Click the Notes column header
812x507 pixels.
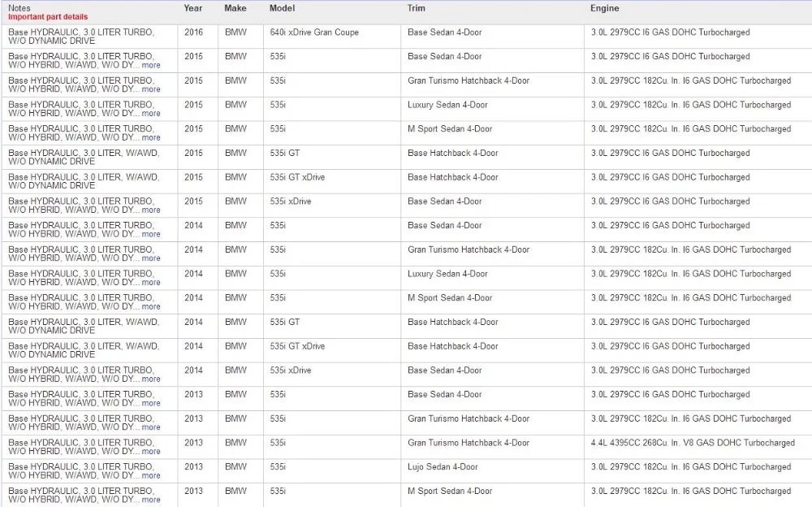19,8
